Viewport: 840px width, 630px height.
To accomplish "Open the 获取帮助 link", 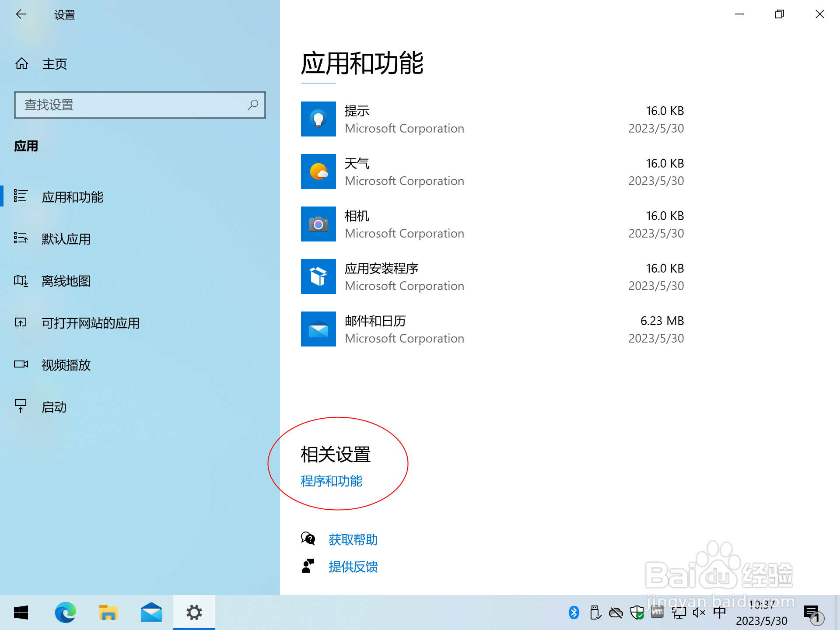I will click(353, 540).
